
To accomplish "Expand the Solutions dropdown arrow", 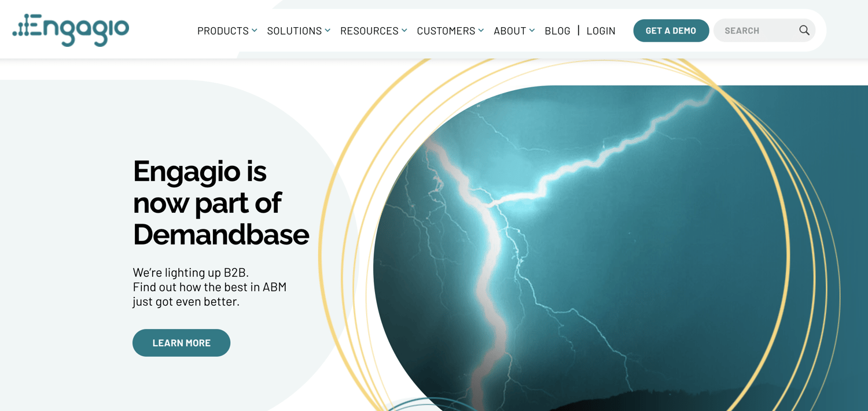I will pos(328,31).
